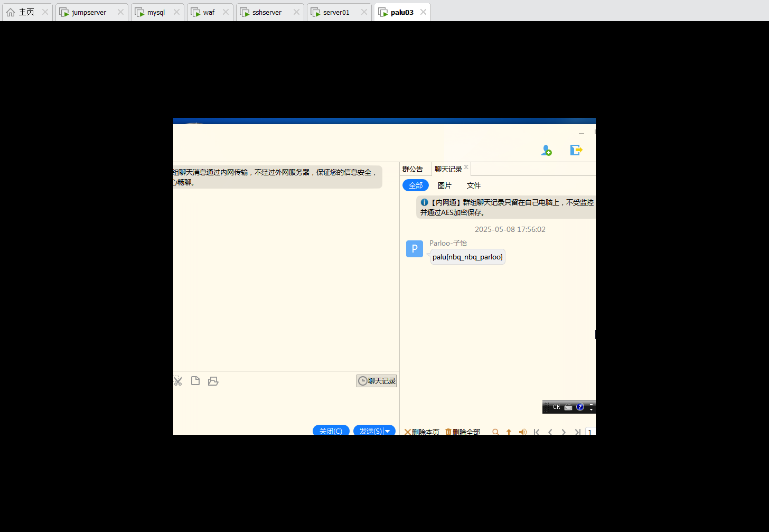Click the send file document icon
Screen dimensions: 769x532
click(195, 381)
